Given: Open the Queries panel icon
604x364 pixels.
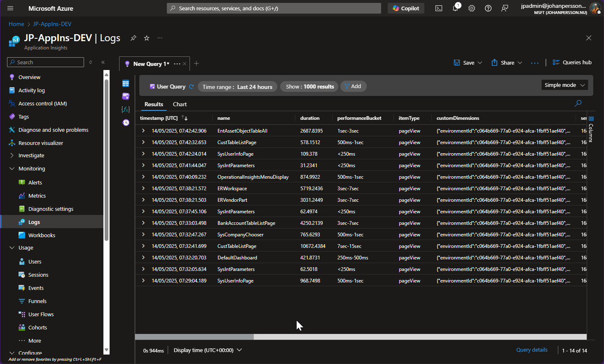Looking at the screenshot, I should click(126, 96).
